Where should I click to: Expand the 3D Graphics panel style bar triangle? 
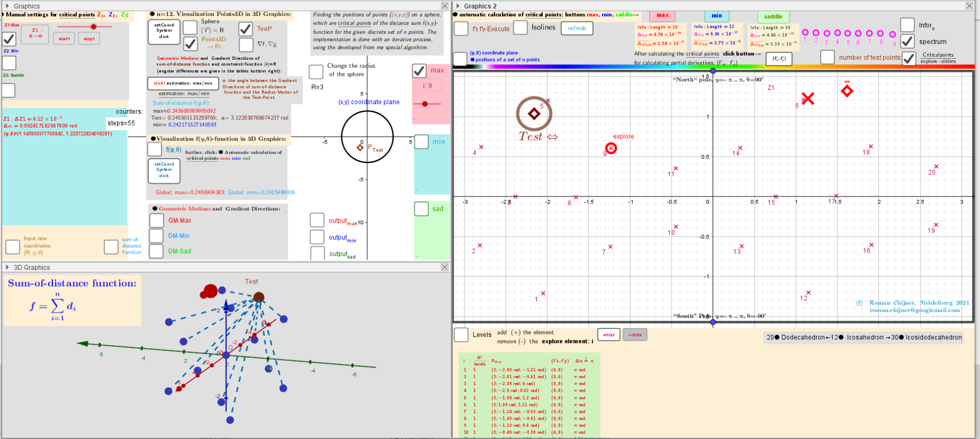click(x=7, y=267)
